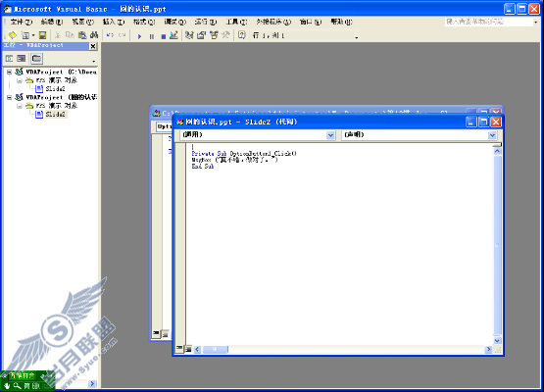
Task: Click the code window scroll left arrow
Action: point(197,349)
